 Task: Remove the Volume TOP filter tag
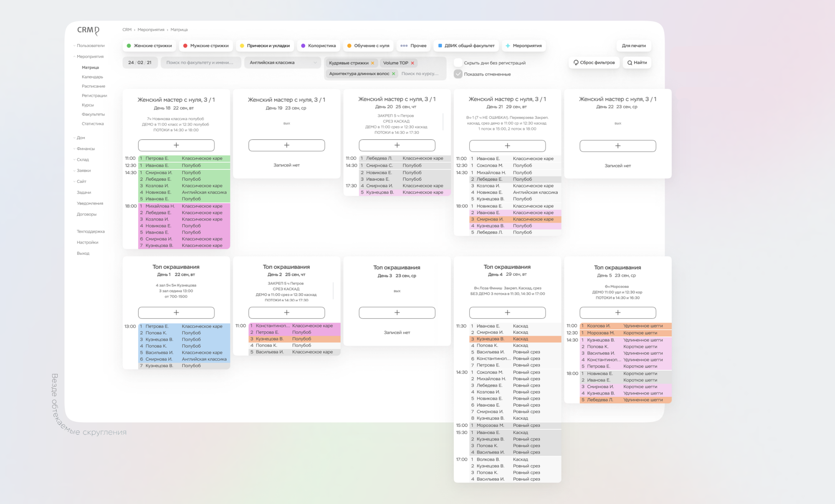(x=412, y=63)
